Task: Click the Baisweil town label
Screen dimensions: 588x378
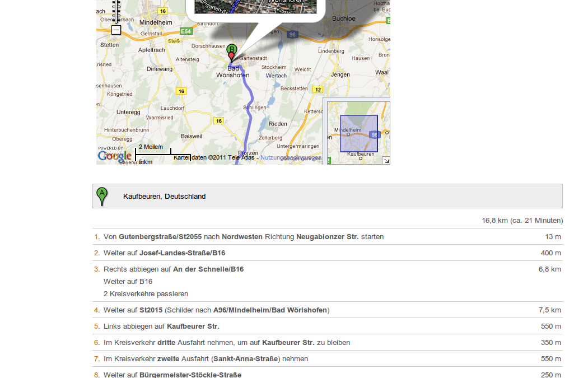Action: pos(192,136)
